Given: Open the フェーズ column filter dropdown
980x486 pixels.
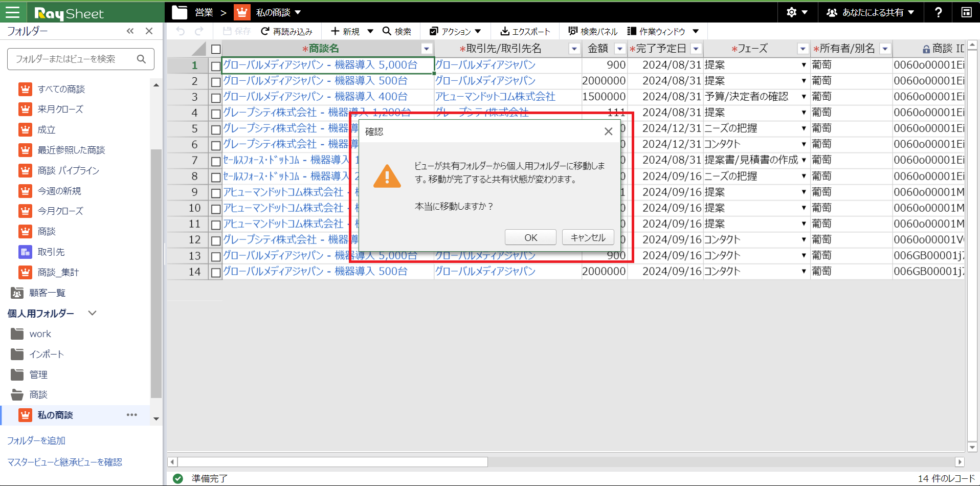Looking at the screenshot, I should pos(803,49).
